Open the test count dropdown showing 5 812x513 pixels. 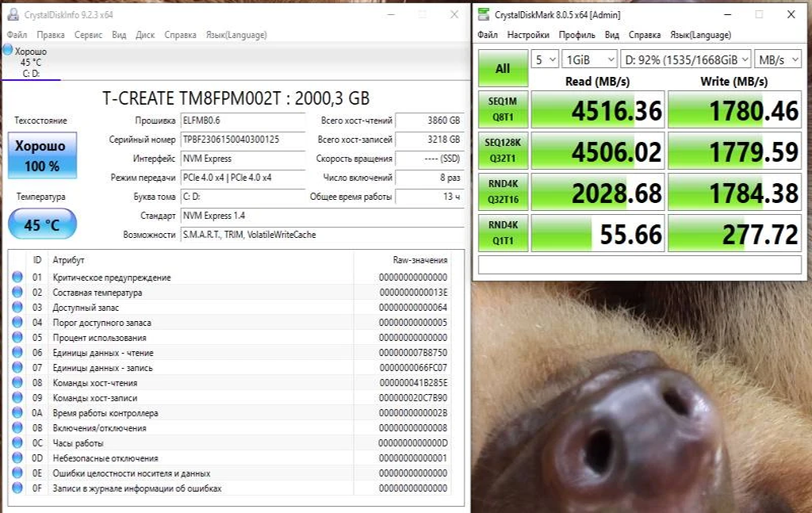tap(545, 59)
